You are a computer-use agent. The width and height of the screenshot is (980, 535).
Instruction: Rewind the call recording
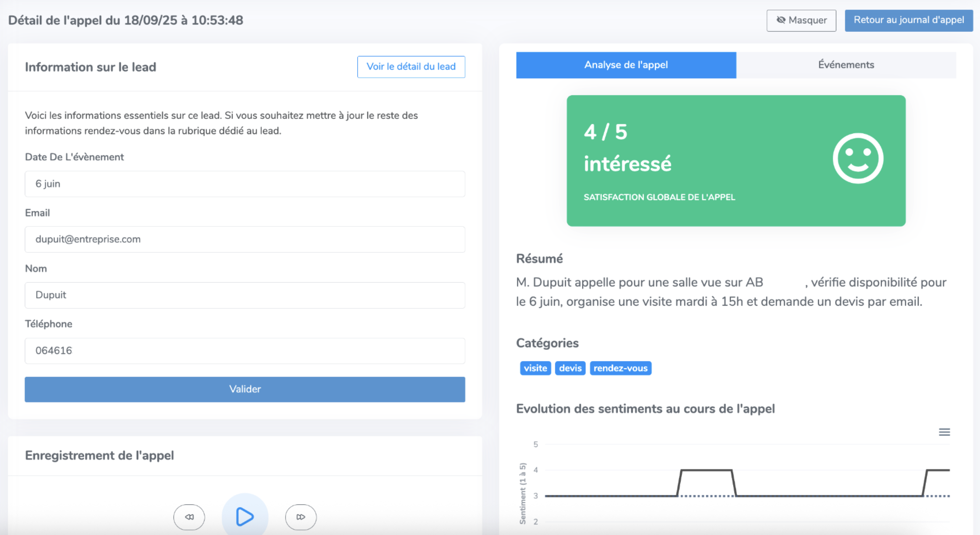coord(189,517)
